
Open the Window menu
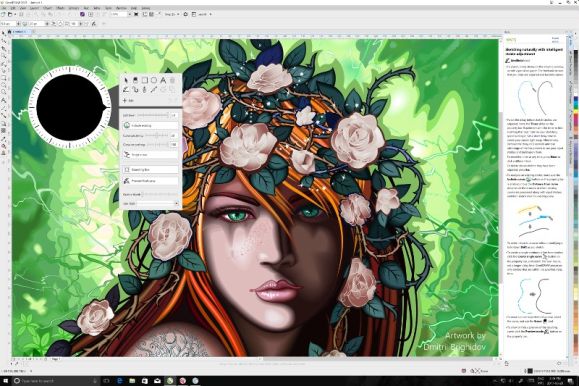[x=121, y=8]
